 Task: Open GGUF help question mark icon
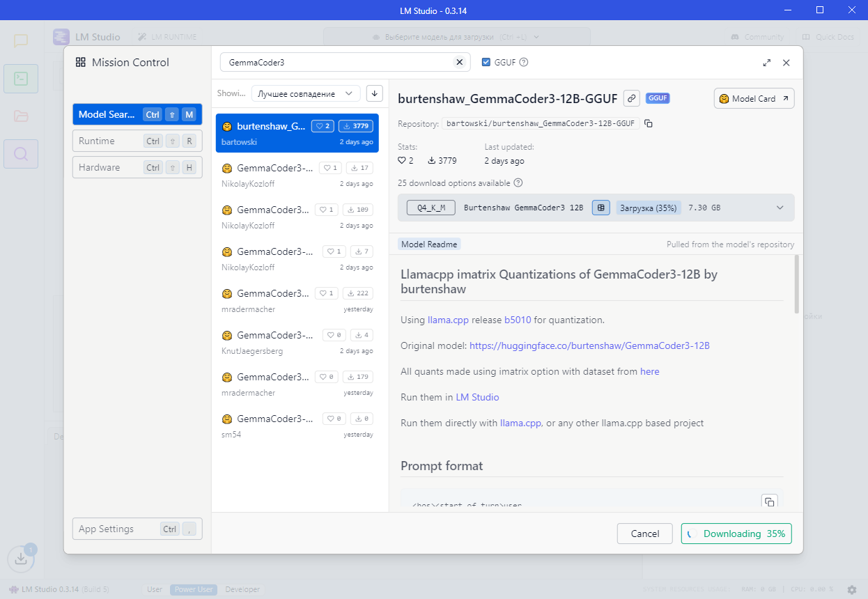[x=524, y=62]
